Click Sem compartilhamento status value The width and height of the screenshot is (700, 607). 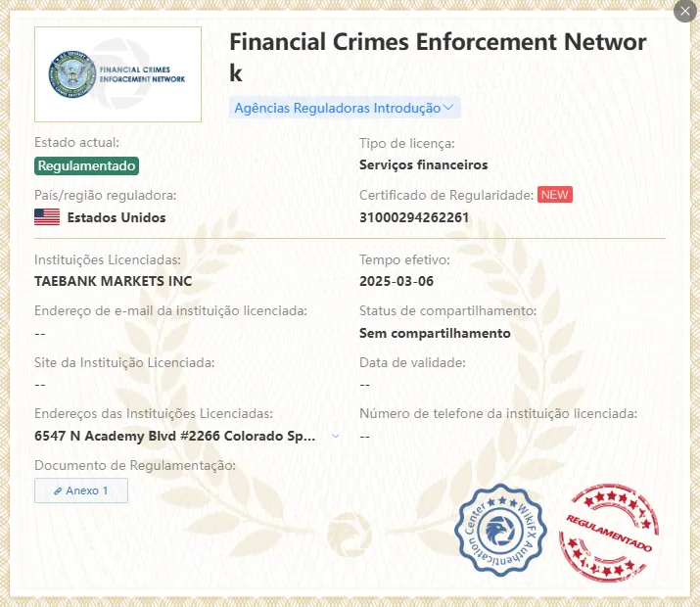click(x=435, y=334)
